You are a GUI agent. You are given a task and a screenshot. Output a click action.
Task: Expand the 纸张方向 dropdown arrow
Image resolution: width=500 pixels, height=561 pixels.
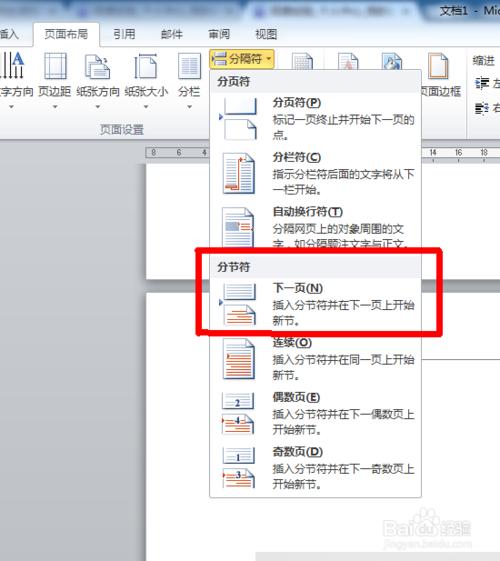(98, 107)
